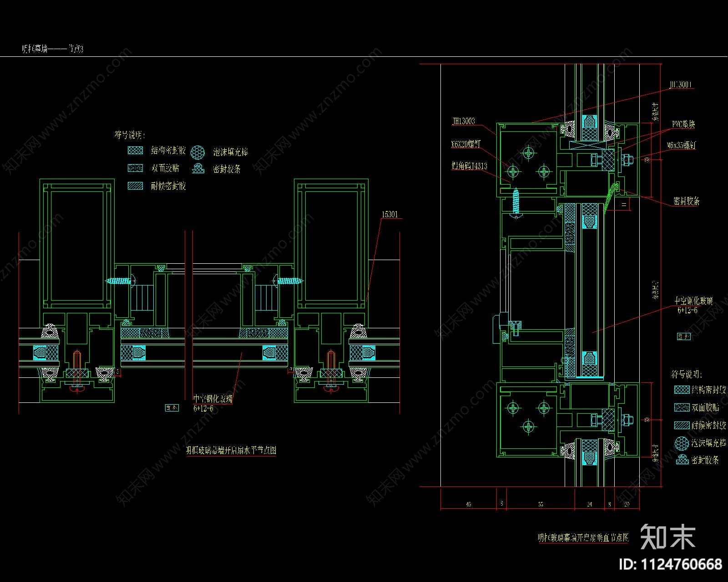This screenshot has height=582, width=728.
Task: Click 中空钢化玻璃 6+12-6 label in horizontal drawing
Action: click(x=213, y=403)
